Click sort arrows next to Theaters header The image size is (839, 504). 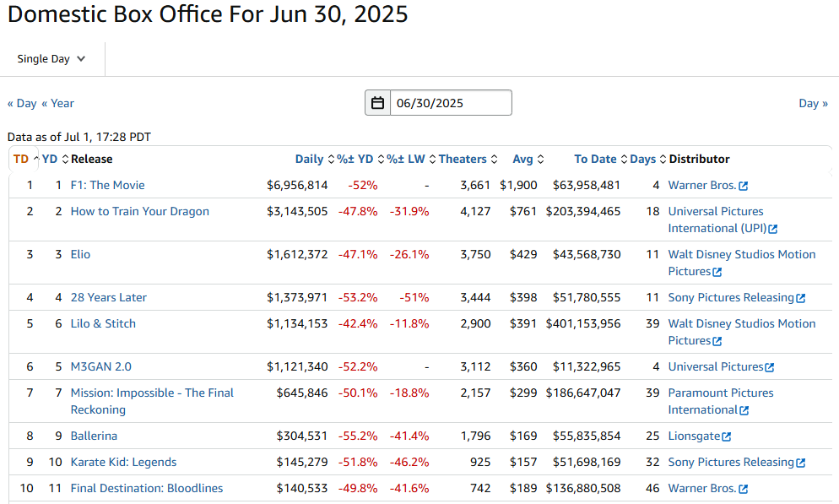494,159
